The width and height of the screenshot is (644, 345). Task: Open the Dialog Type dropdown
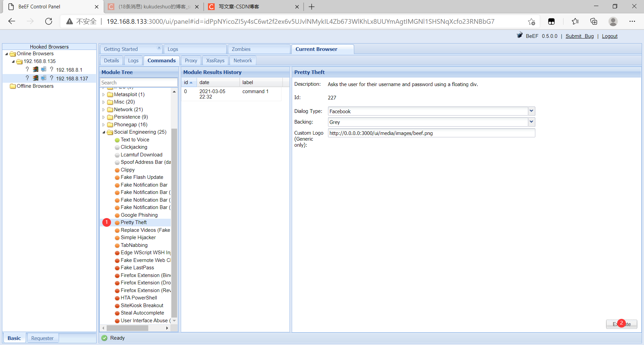click(x=531, y=111)
